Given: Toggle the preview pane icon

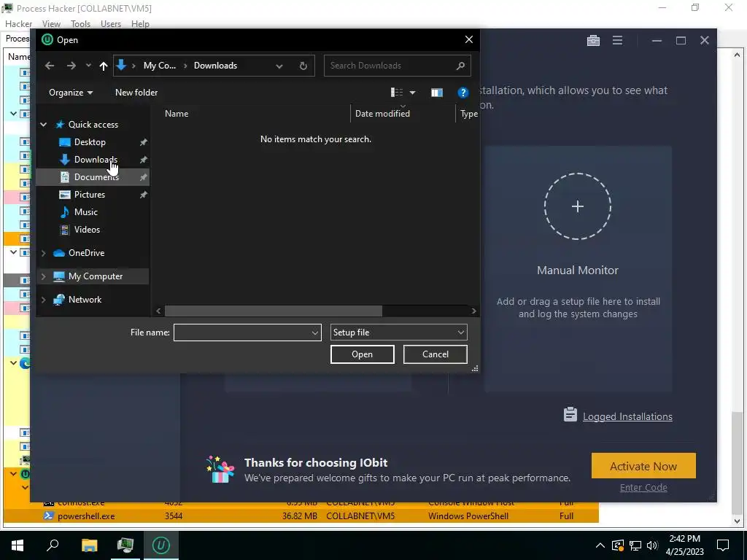Looking at the screenshot, I should pyautogui.click(x=437, y=93).
